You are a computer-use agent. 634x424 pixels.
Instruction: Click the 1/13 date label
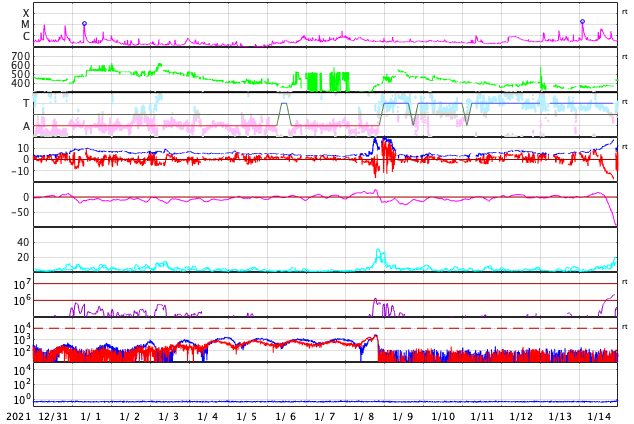560,417
